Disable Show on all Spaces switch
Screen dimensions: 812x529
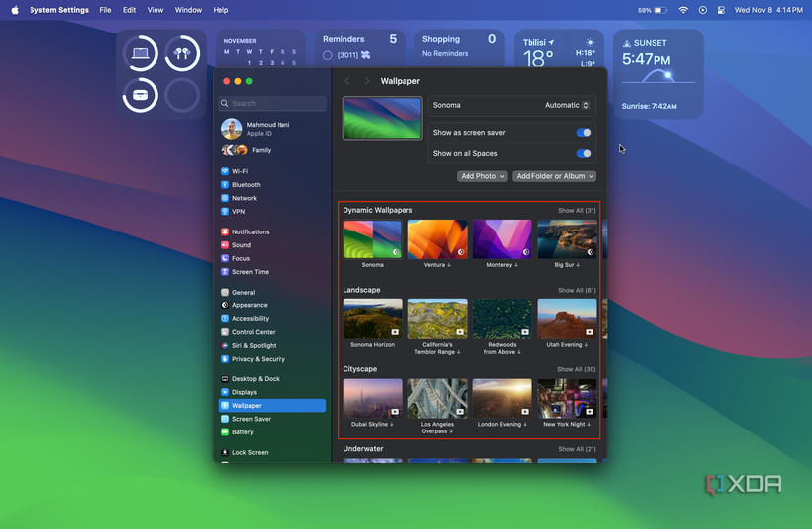coord(584,154)
